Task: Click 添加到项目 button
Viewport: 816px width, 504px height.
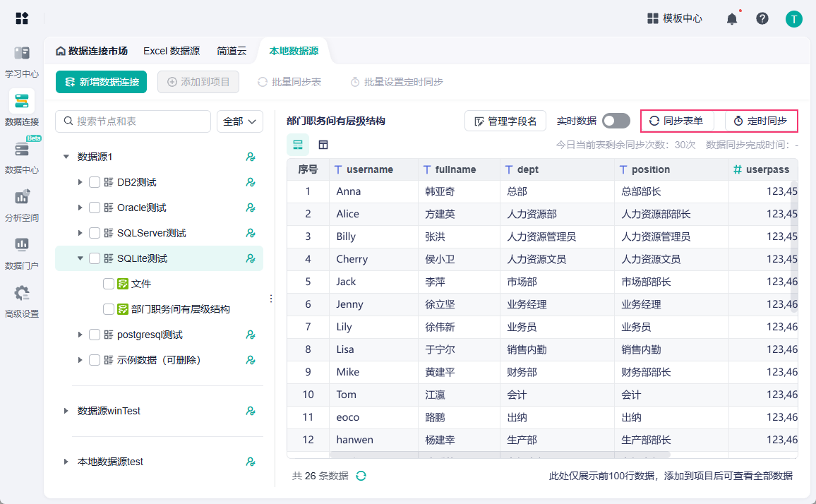Action: [x=198, y=83]
